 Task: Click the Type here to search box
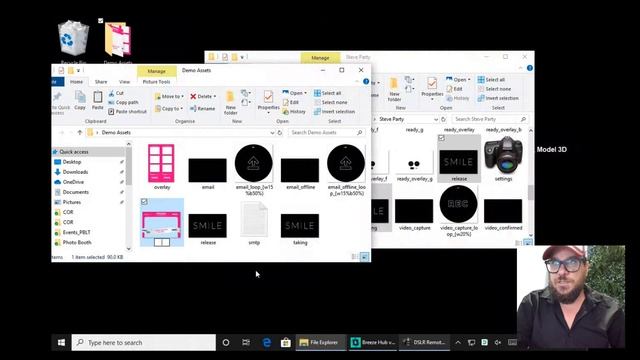pyautogui.click(x=144, y=342)
